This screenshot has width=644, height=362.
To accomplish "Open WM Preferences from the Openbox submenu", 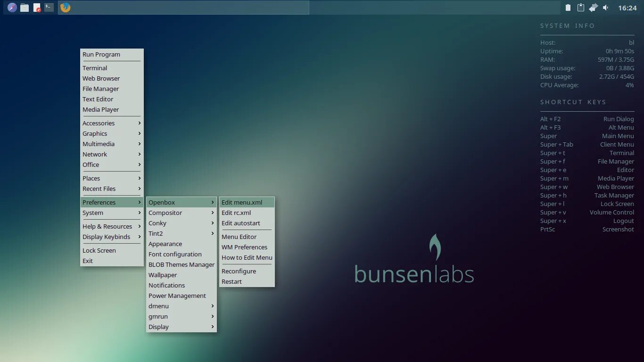I will coord(247,247).
